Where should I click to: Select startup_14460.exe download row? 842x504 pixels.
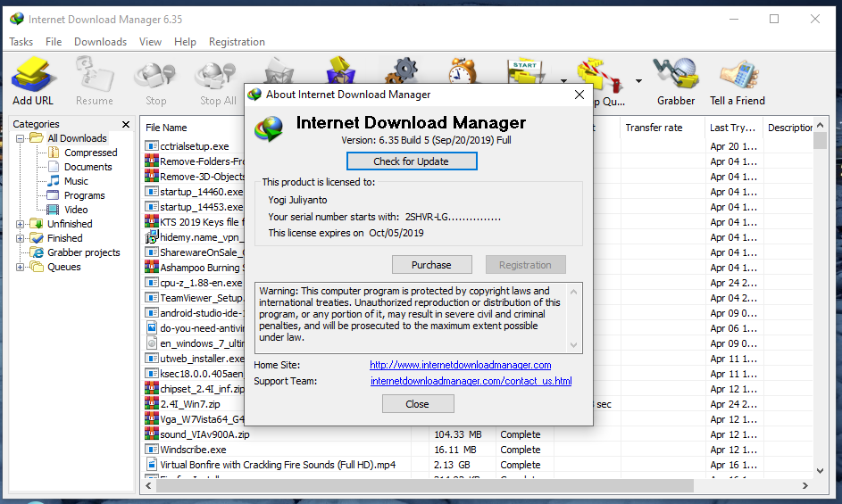[x=202, y=192]
